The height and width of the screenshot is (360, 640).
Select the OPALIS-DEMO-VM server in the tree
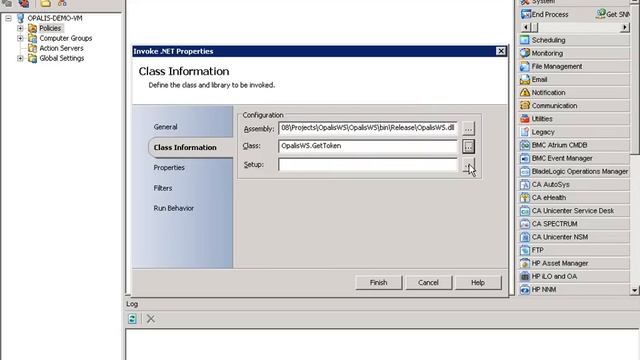tap(55, 18)
